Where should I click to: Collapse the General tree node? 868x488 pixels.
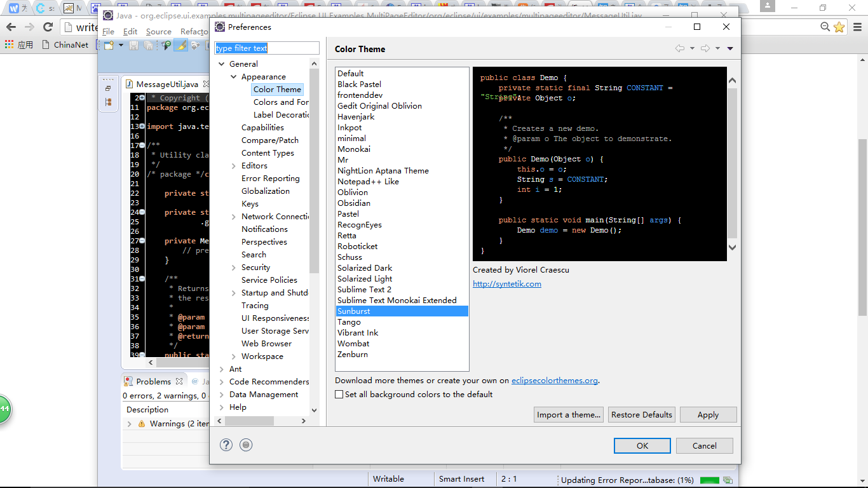pos(222,64)
